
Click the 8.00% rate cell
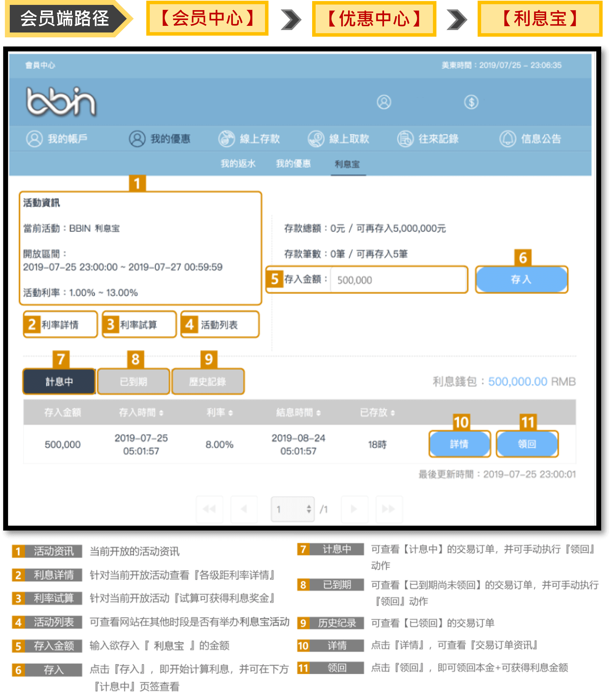click(x=220, y=444)
